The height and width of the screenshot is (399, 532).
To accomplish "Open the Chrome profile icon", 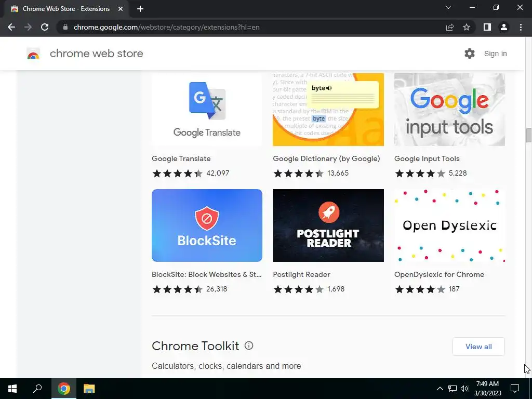I will (x=504, y=27).
